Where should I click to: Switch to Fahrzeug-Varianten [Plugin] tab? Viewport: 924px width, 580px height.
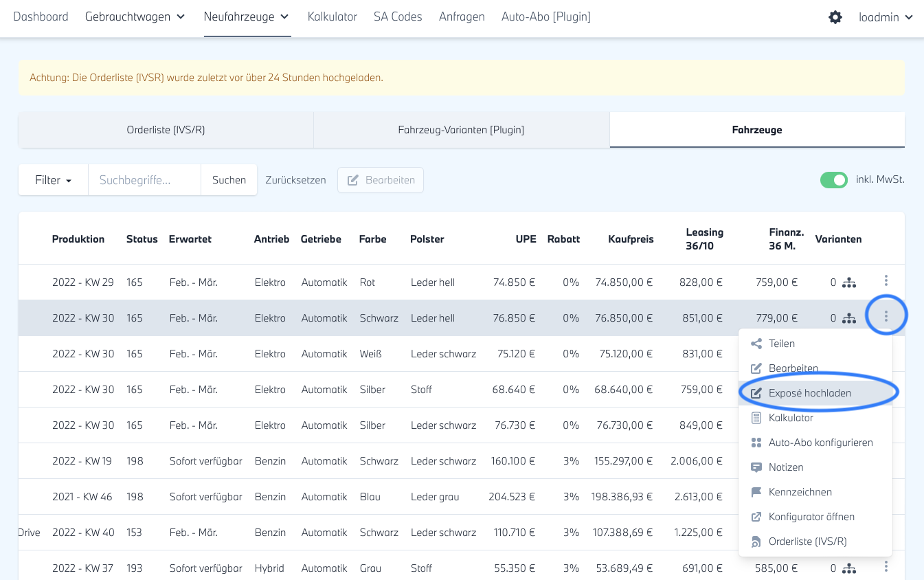461,130
